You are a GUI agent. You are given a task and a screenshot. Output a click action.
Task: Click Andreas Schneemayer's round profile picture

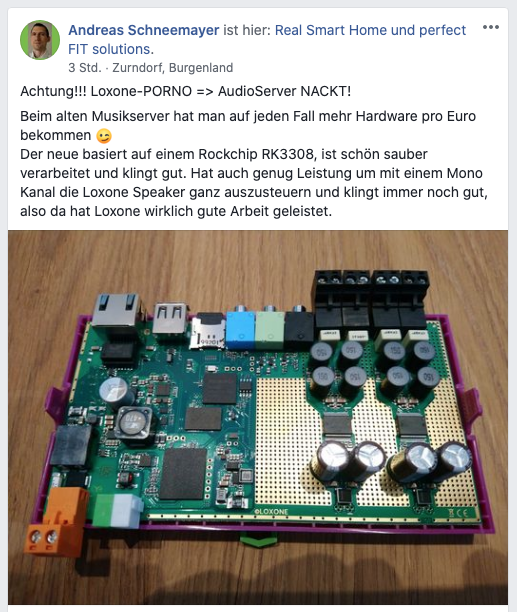pyautogui.click(x=40, y=40)
